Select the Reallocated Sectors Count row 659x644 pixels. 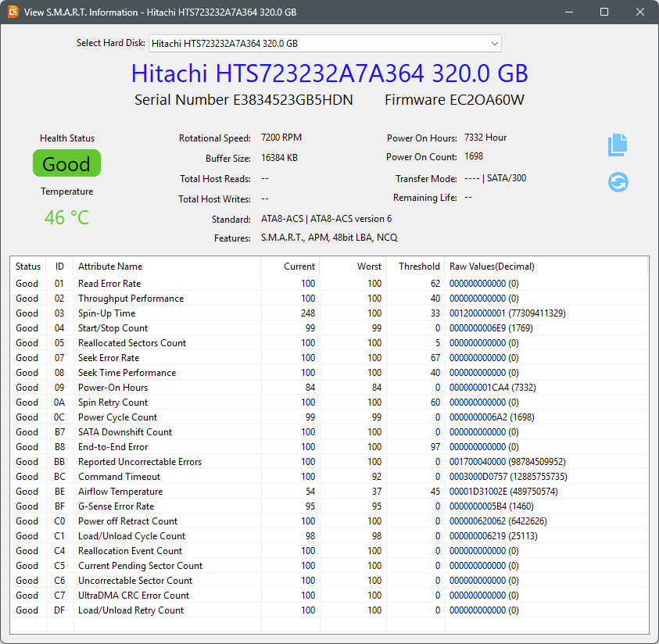pos(329,343)
